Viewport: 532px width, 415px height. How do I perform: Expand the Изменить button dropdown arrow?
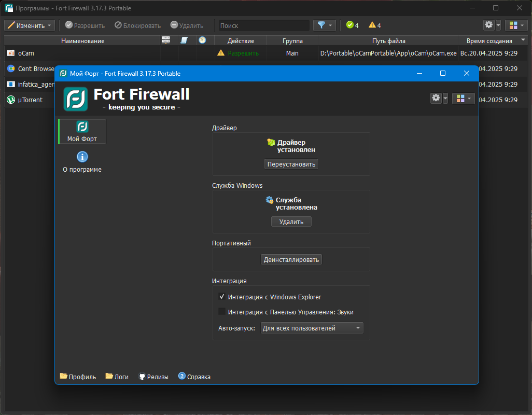[x=49, y=25]
